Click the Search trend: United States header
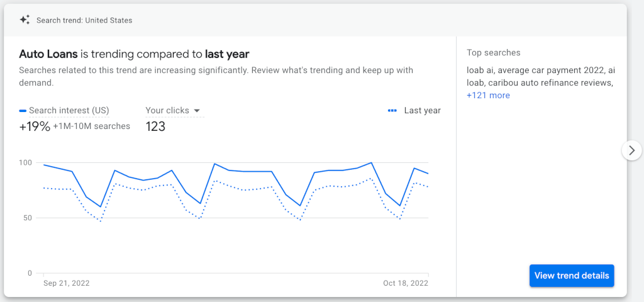Image resolution: width=644 pixels, height=302 pixels. pyautogui.click(x=84, y=20)
